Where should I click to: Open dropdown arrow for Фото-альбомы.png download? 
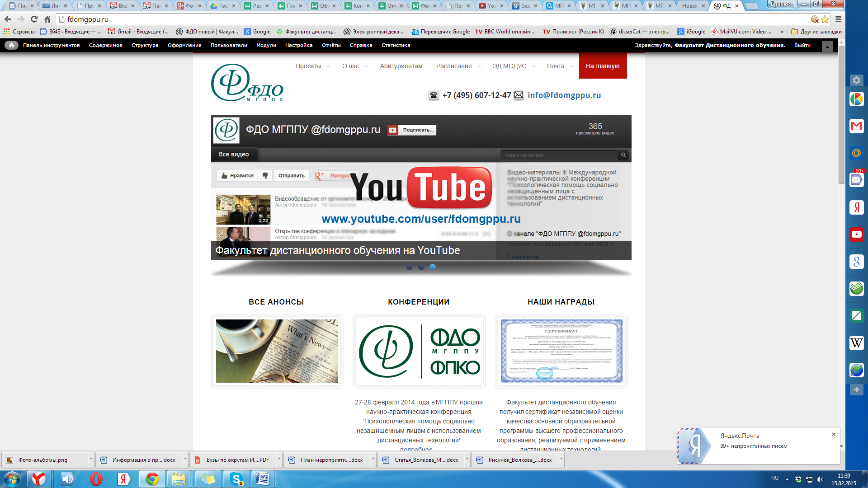tap(90, 459)
